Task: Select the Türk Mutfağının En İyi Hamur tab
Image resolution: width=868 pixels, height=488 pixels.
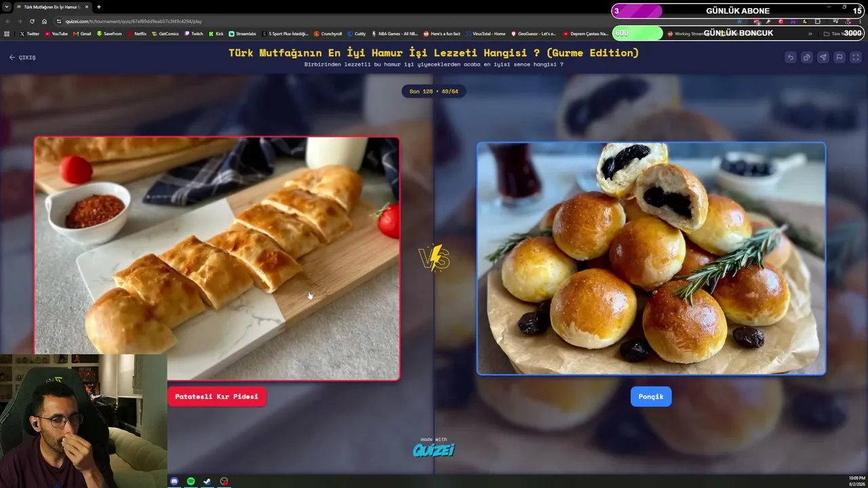Action: [52, 7]
